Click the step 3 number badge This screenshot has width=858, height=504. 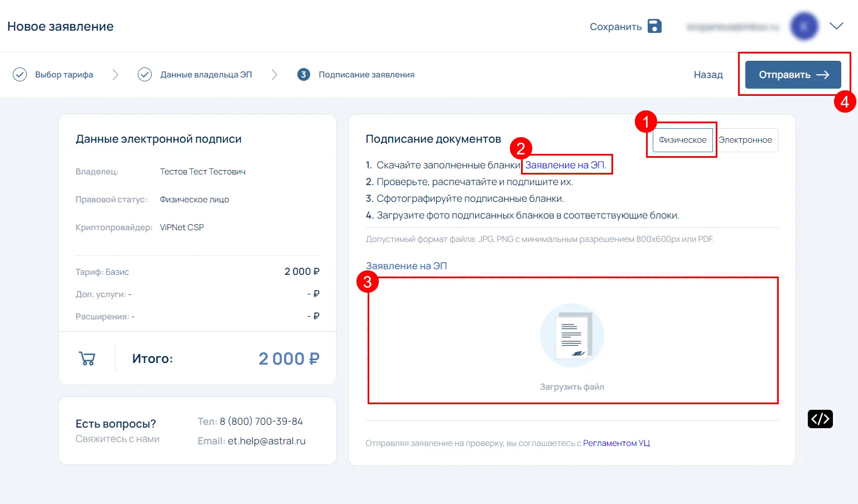click(x=303, y=75)
